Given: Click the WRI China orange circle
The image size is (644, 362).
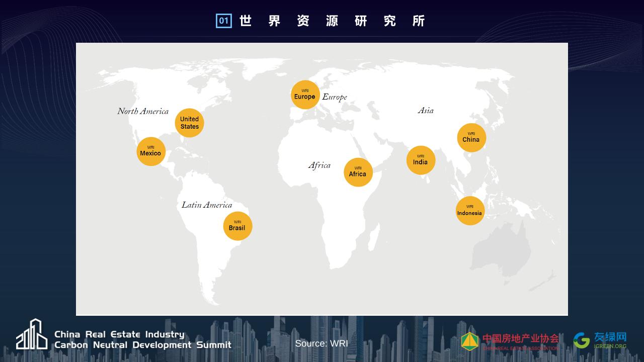Looking at the screenshot, I should tap(471, 138).
